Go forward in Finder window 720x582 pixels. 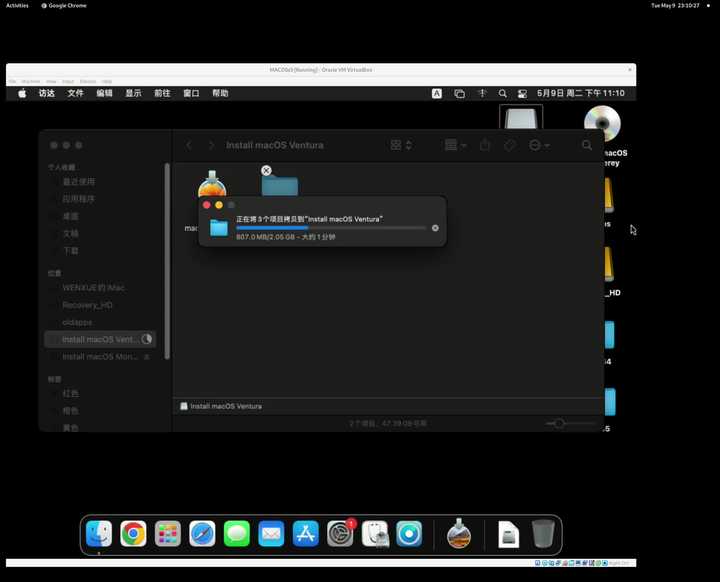(x=211, y=145)
